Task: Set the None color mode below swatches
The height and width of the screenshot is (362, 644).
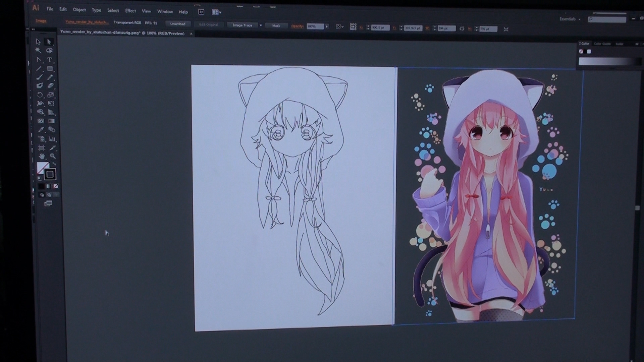Action: coord(56,186)
